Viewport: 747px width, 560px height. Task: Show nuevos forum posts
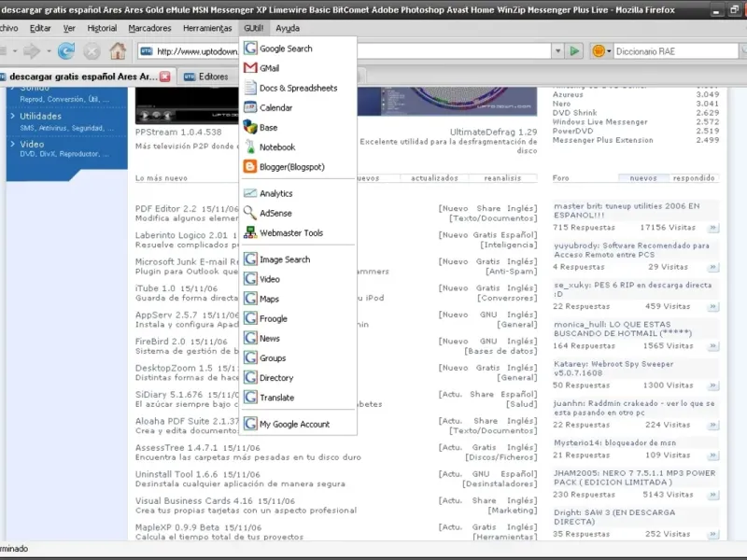pos(643,178)
